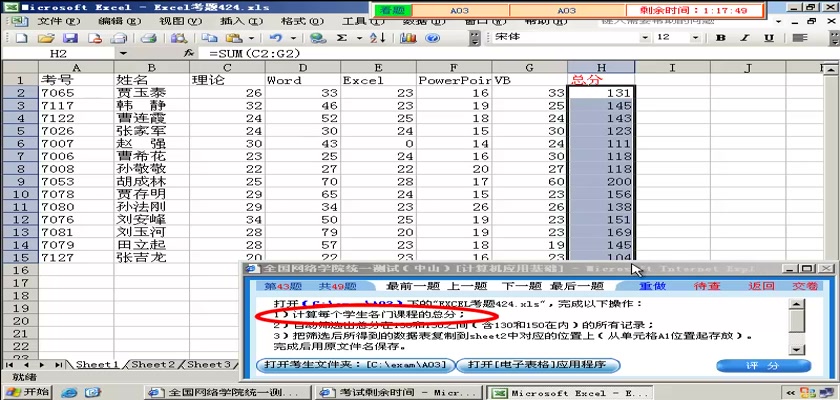Screen dimensions: 840x400
Task: Save the workbook with the floppy disk icon
Action: point(70,38)
